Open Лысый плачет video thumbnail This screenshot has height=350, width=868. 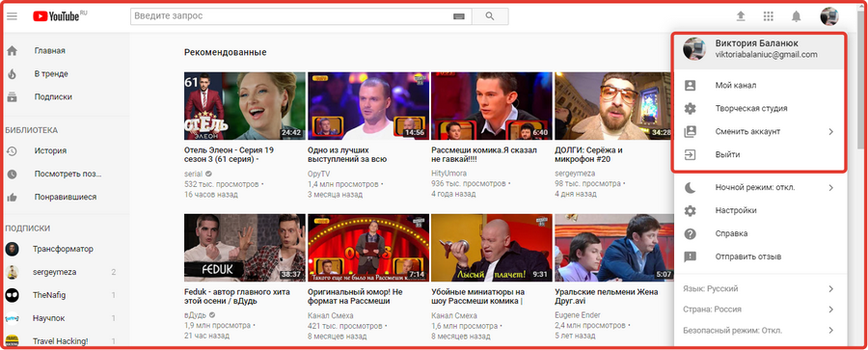click(x=492, y=248)
